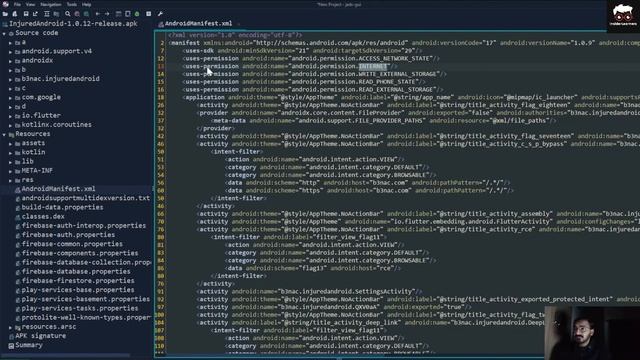Select the kotlin resources folder

click(x=33, y=152)
